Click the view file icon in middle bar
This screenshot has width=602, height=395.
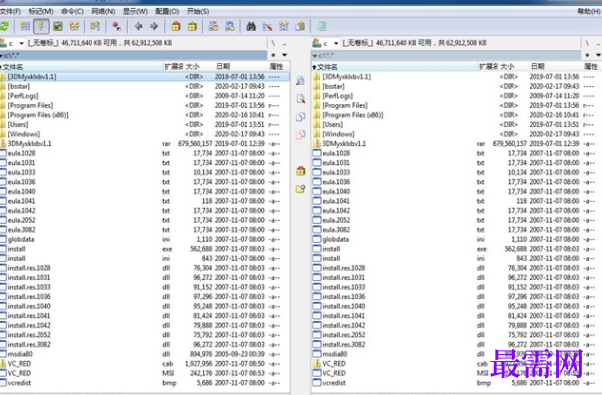point(300,81)
